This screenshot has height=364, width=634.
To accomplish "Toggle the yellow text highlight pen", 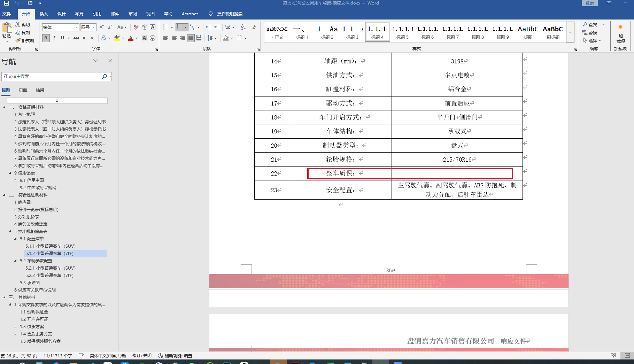I will [117, 38].
